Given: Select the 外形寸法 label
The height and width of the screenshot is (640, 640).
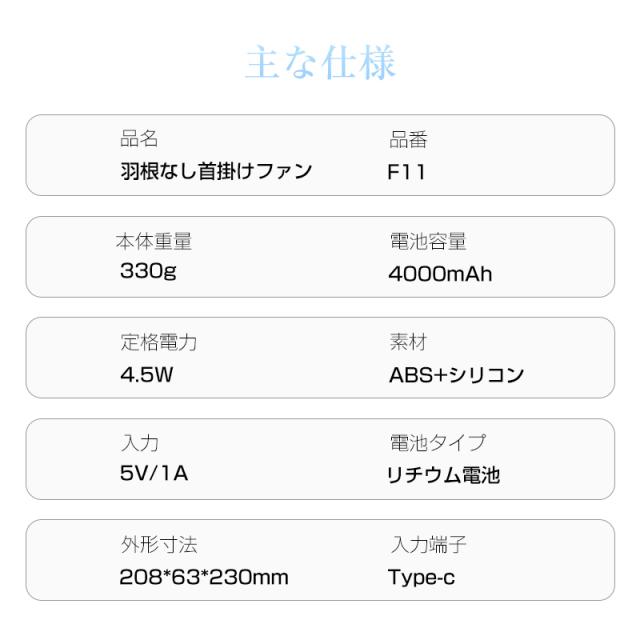Looking at the screenshot, I should coord(158,545).
